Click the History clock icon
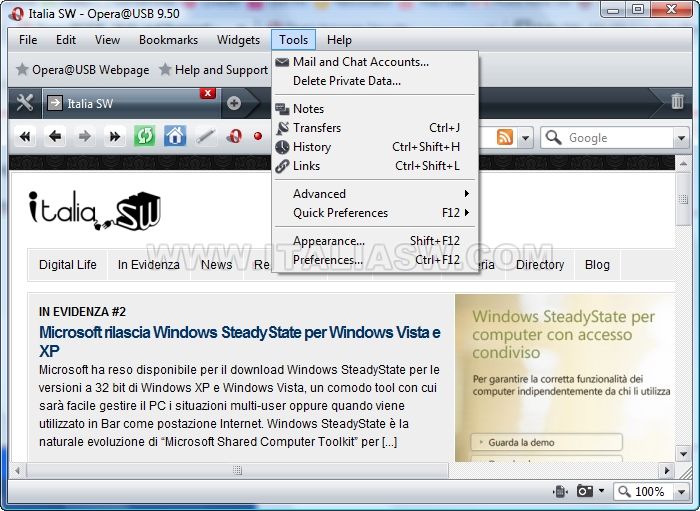Screen dimensions: 700x511 282,147
